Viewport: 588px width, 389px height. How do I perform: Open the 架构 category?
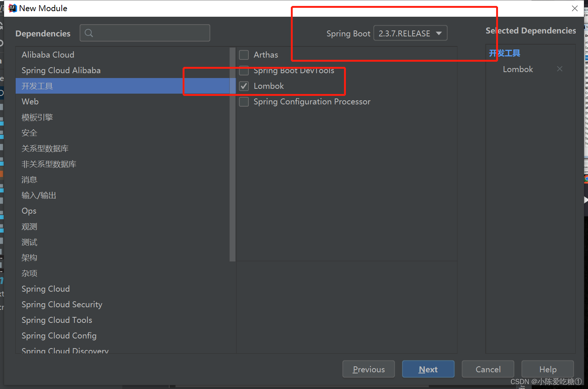tap(123, 258)
